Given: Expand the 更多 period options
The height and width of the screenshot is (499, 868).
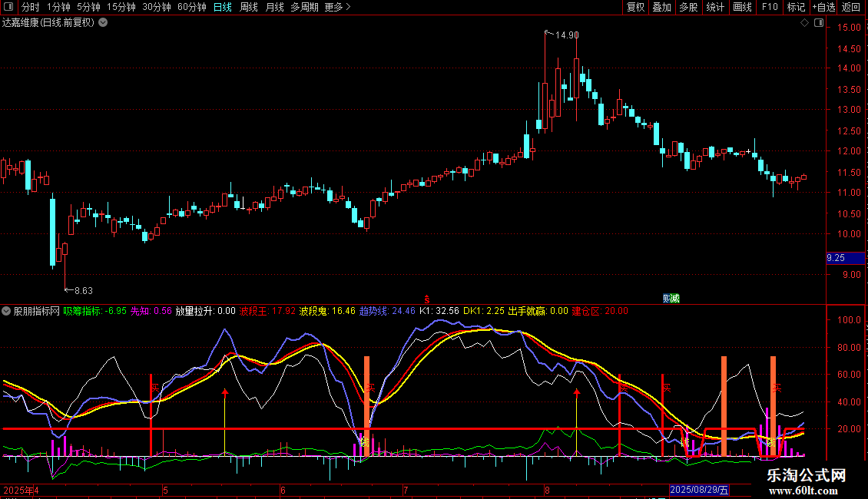Looking at the screenshot, I should click(338, 7).
